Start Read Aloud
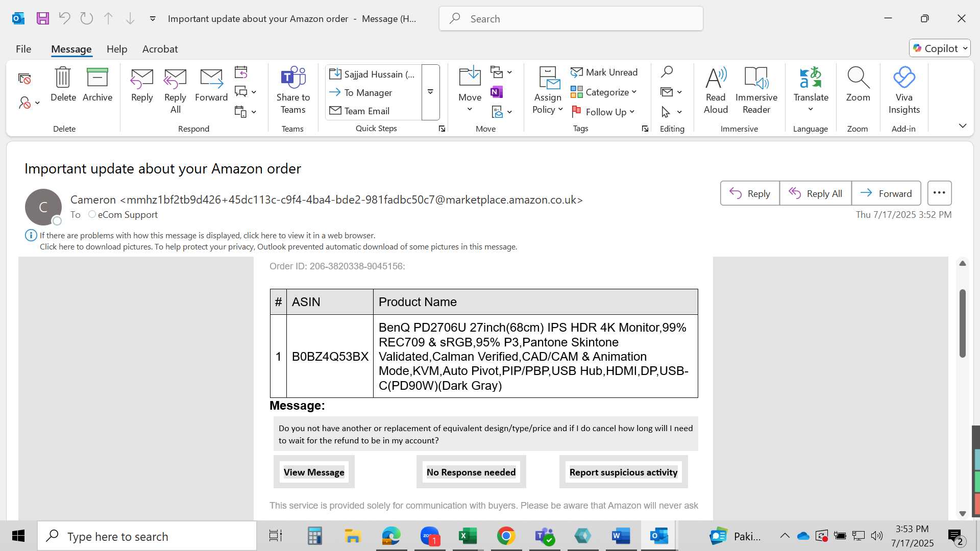Viewport: 980px width, 551px height. coord(716,91)
